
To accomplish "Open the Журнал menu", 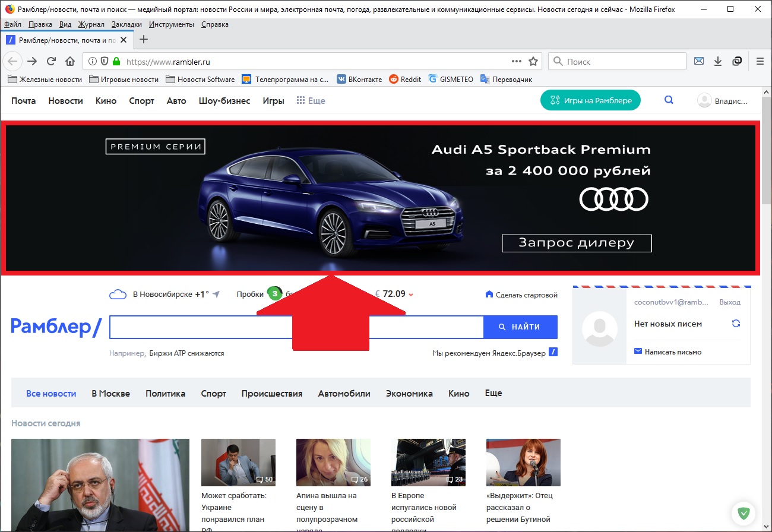I will [91, 24].
